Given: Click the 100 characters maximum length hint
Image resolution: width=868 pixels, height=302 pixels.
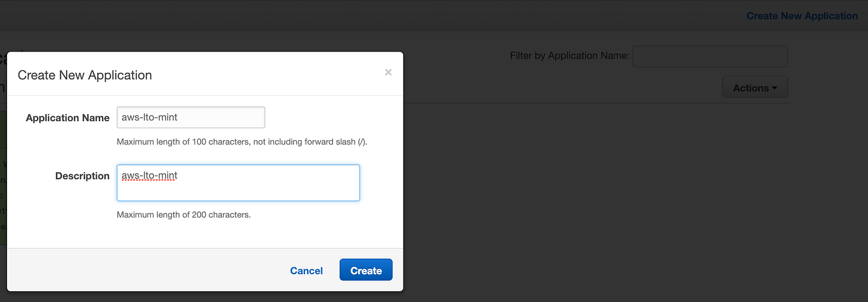Looking at the screenshot, I should [x=242, y=142].
